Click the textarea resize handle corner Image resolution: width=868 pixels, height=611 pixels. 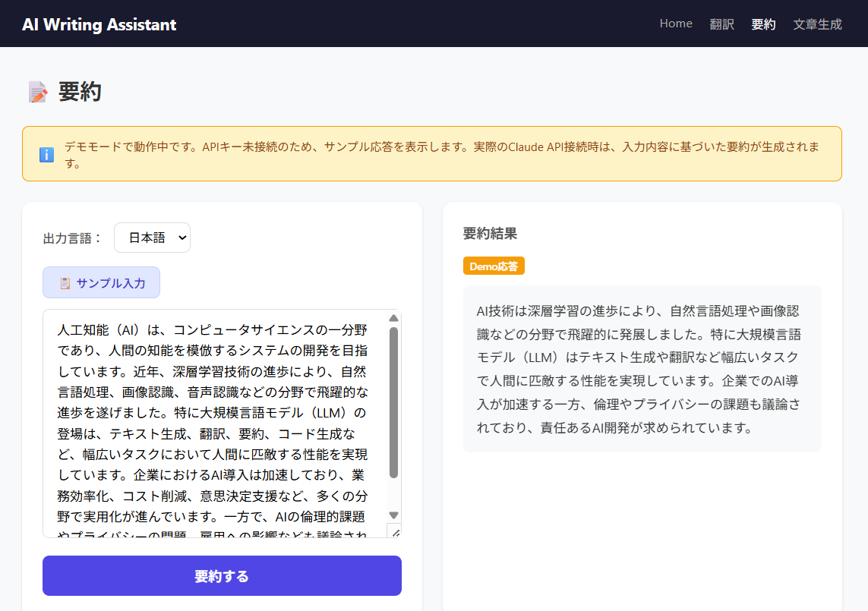pyautogui.click(x=395, y=532)
